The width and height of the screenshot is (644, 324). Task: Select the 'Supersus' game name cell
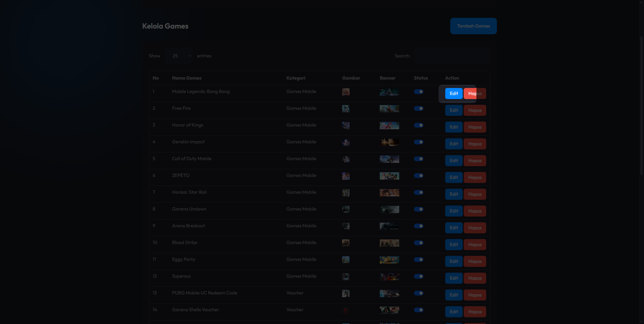tap(181, 276)
